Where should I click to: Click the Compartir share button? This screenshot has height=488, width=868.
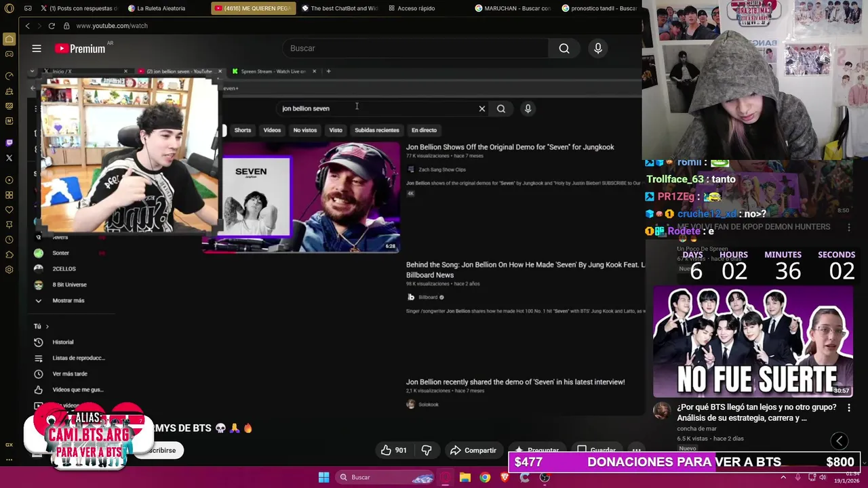click(x=473, y=450)
